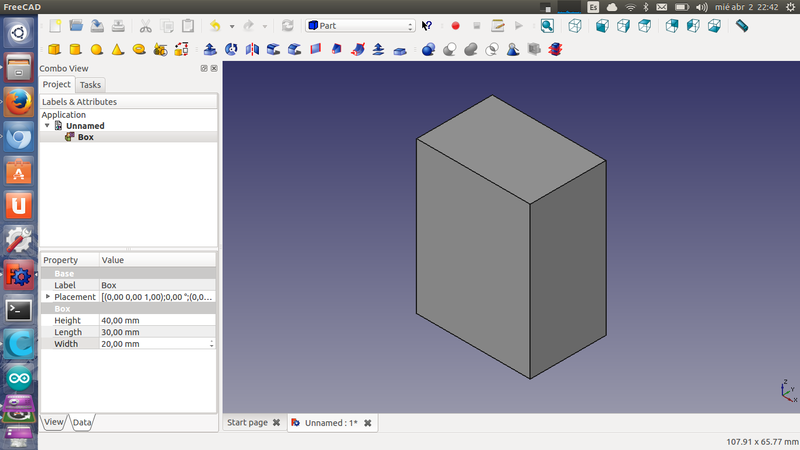800x450 pixels.
Task: Collapse the Unnamed document tree node
Action: 47,126
